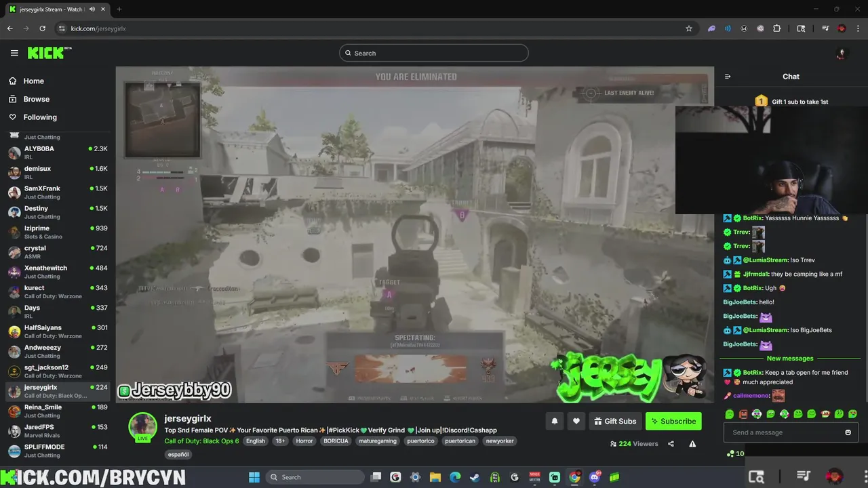Click the Gift Subs button

pos(615,421)
